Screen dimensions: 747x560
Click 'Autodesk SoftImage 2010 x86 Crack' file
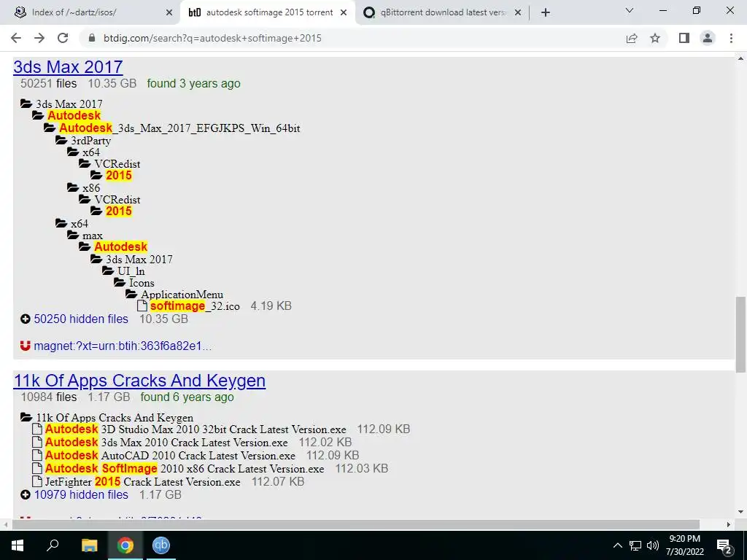(x=185, y=469)
